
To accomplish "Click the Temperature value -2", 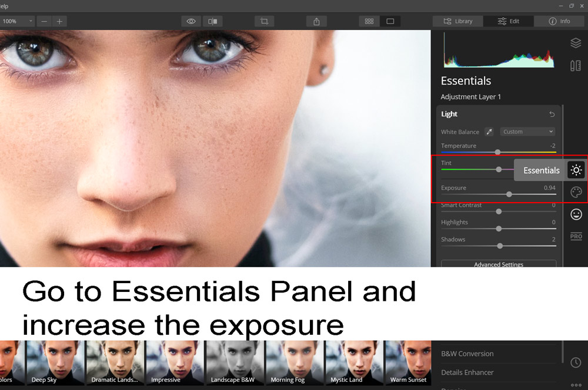I will click(x=553, y=145).
